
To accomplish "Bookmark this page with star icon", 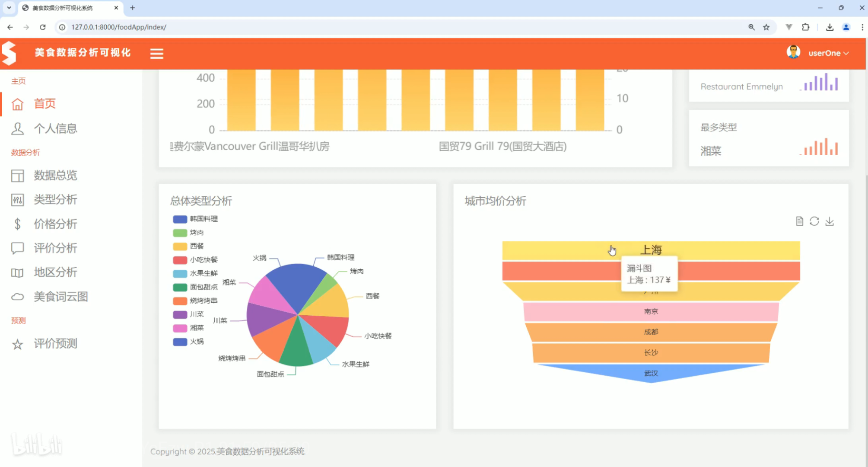I will tap(766, 27).
